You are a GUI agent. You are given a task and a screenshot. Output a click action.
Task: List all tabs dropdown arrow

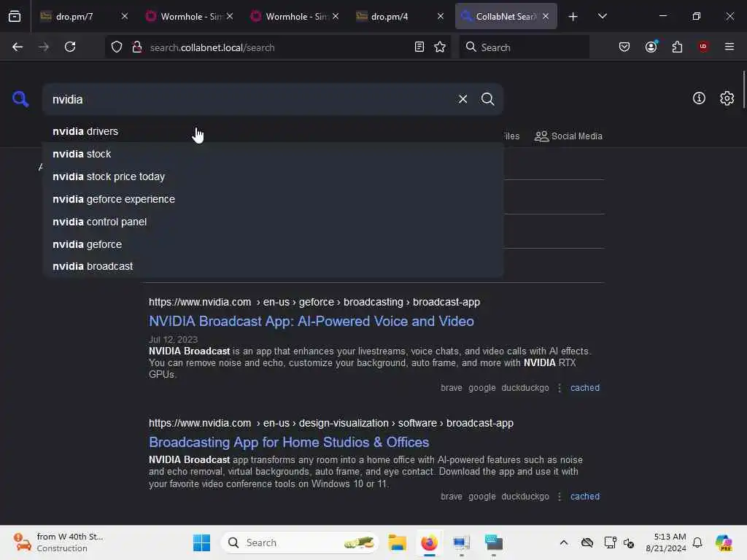tap(602, 17)
